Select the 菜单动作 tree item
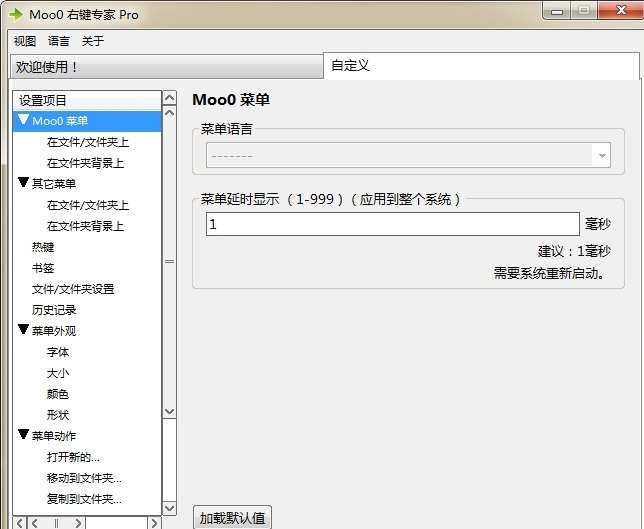644x529 pixels. [x=54, y=436]
